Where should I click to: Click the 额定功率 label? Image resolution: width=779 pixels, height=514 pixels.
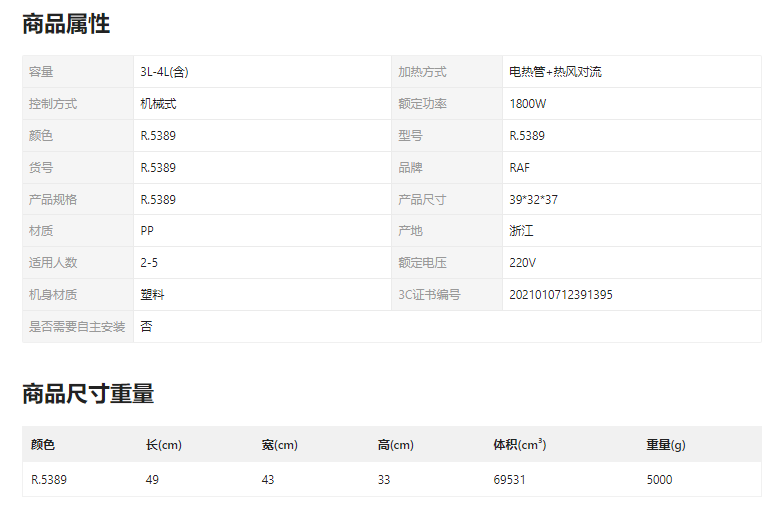[x=422, y=104]
